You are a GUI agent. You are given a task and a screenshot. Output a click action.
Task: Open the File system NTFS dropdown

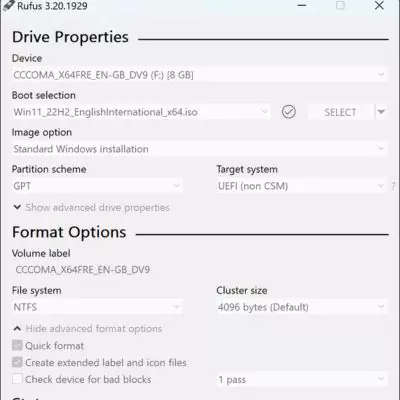coord(97,307)
